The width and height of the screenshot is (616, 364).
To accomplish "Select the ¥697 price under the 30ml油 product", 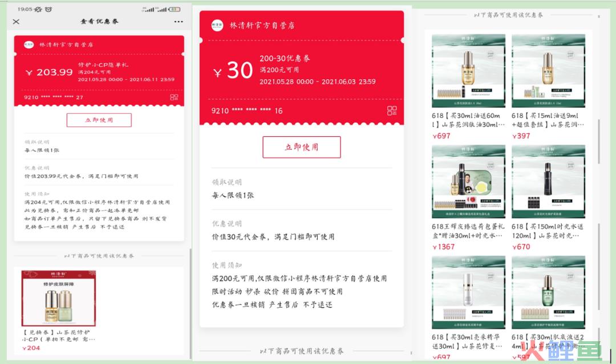I will 441,136.
